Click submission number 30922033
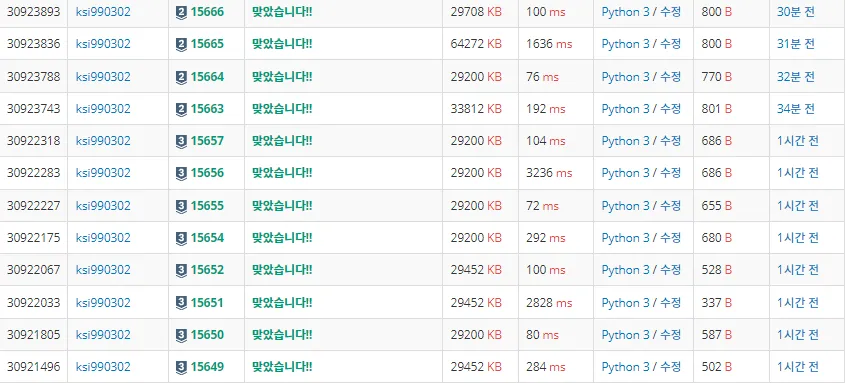 click(x=33, y=303)
